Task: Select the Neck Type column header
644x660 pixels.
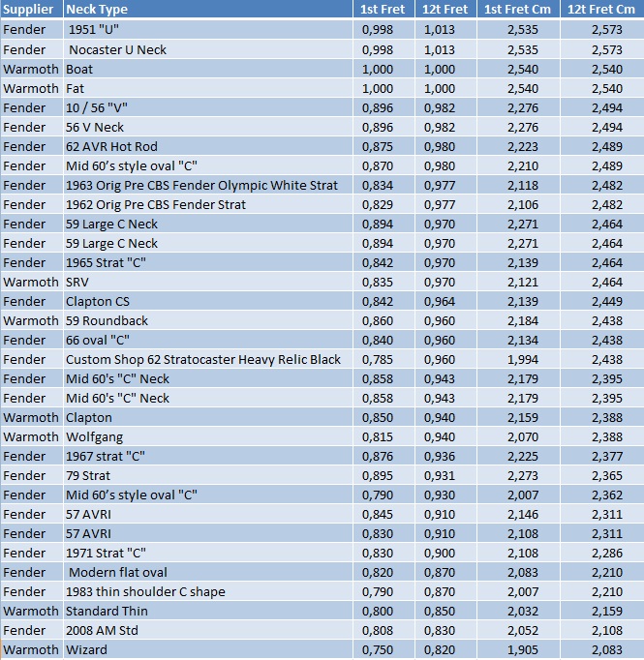Action: [208, 10]
